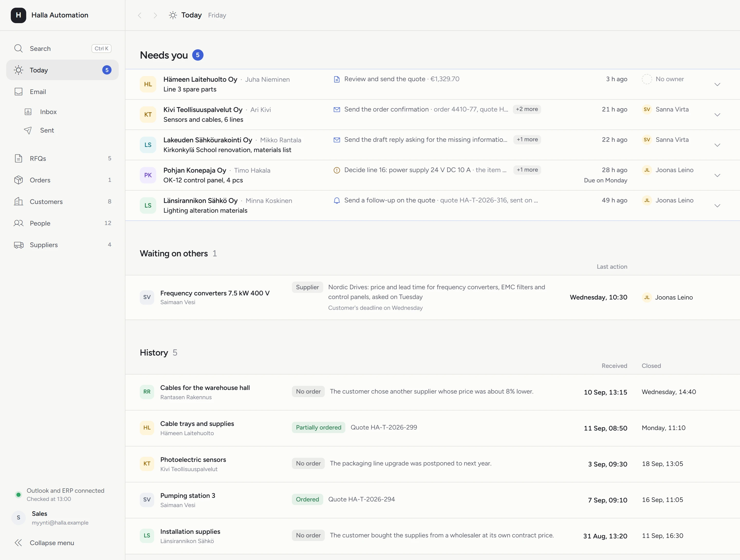The height and width of the screenshot is (560, 740).
Task: Click the Orders box icon
Action: 18,180
